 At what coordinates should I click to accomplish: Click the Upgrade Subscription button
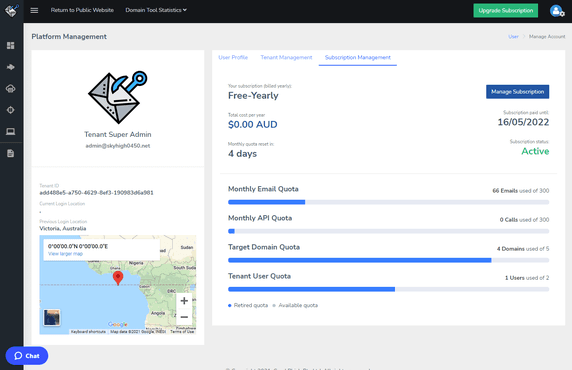tap(506, 11)
